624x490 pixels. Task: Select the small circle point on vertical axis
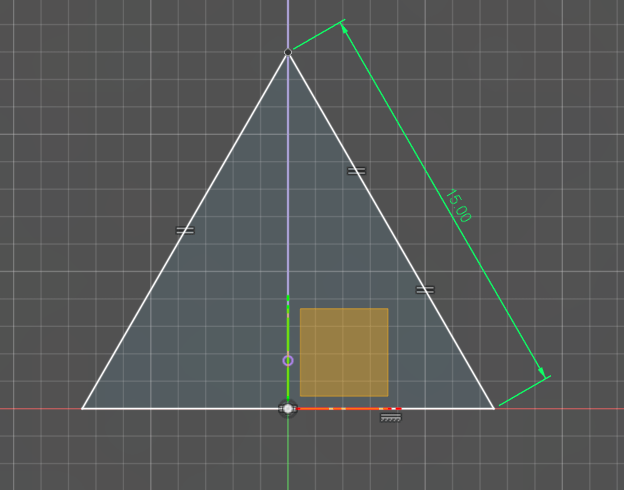click(x=288, y=360)
